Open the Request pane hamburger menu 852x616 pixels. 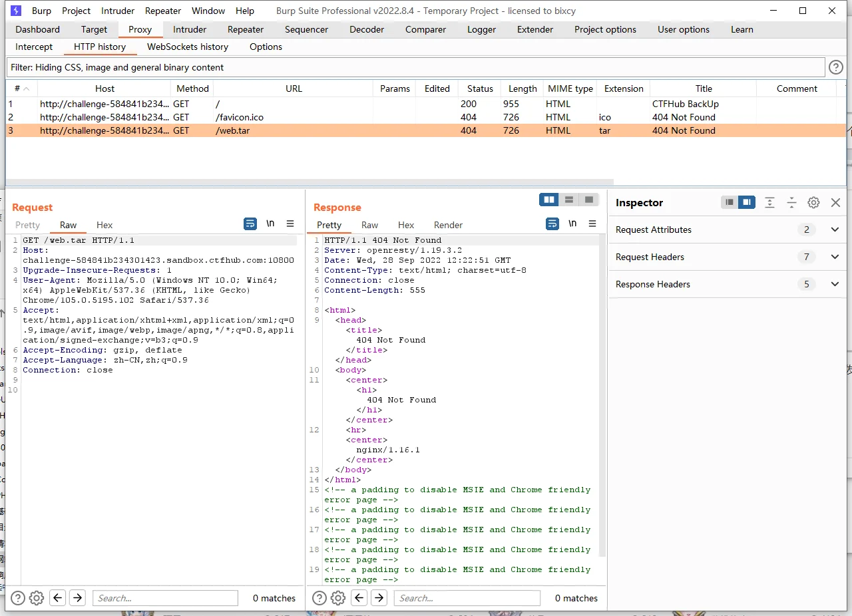[290, 224]
